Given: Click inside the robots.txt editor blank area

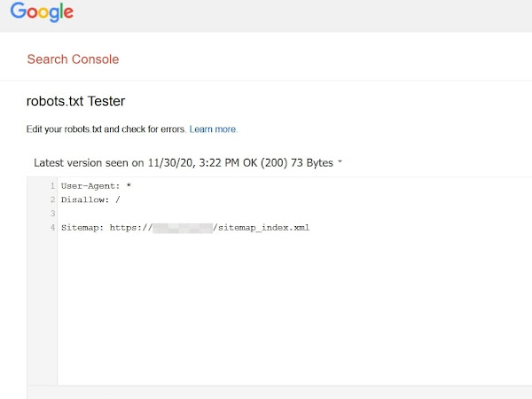Looking at the screenshot, I should click(294, 309).
